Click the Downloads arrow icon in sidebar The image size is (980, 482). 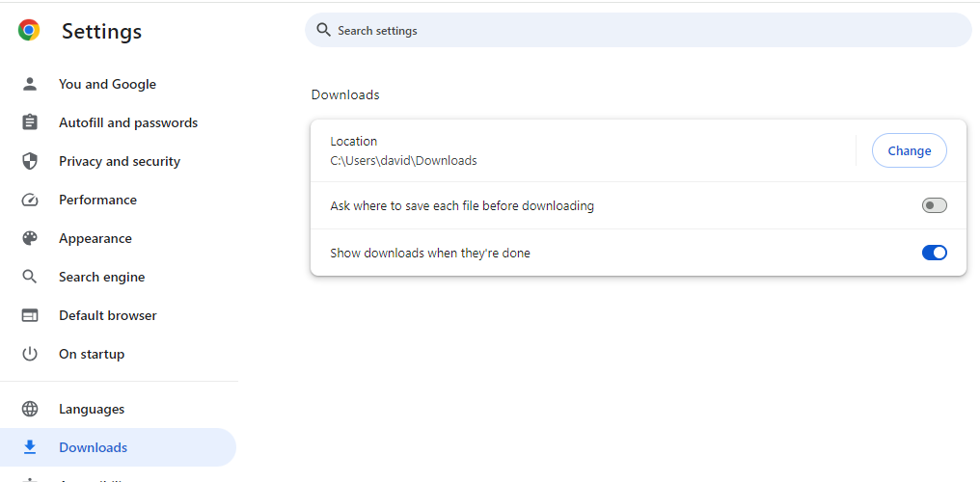pyautogui.click(x=29, y=447)
